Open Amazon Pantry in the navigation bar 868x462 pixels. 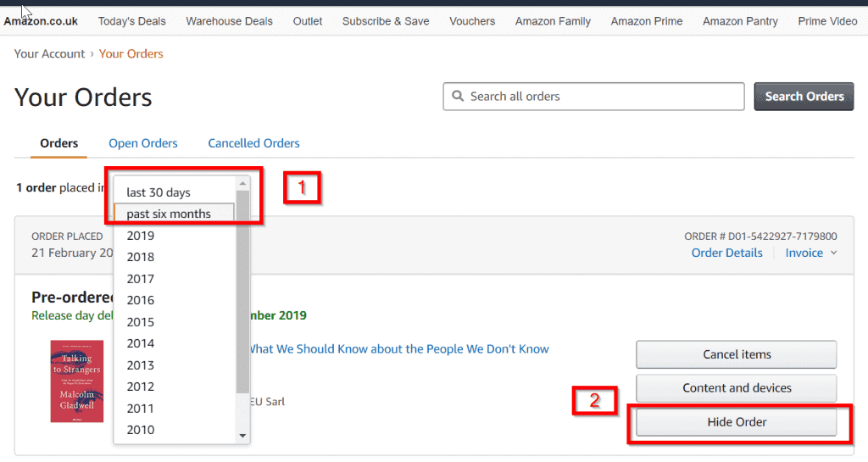point(740,21)
